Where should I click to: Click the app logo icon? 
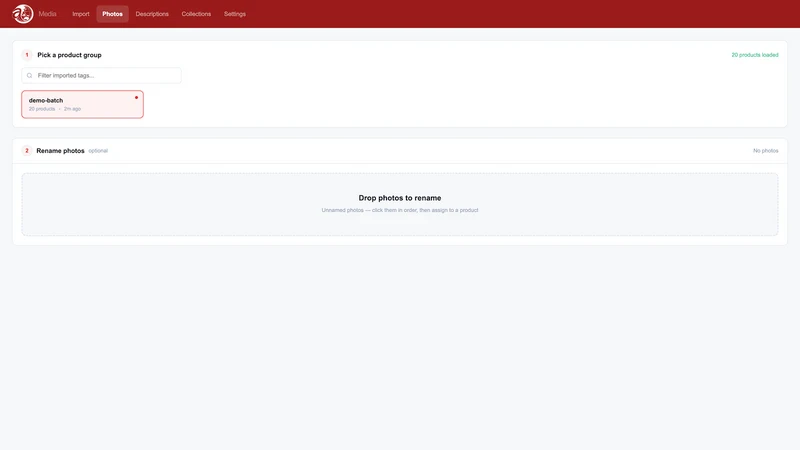[x=22, y=14]
